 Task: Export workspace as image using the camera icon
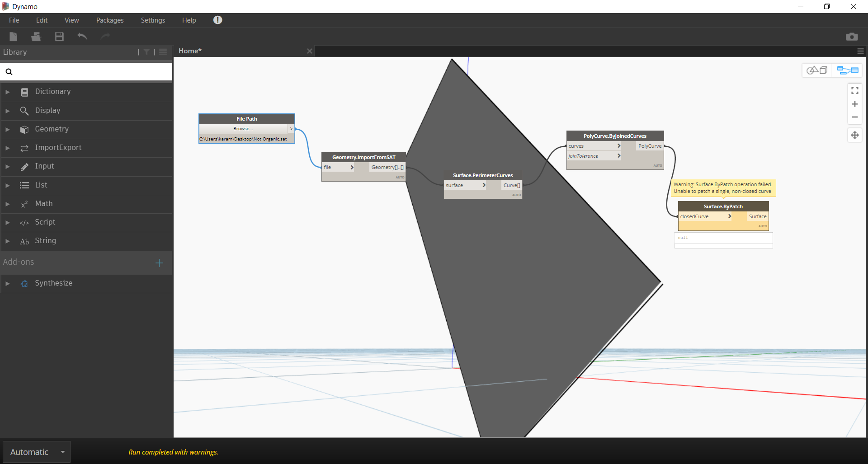pyautogui.click(x=852, y=37)
